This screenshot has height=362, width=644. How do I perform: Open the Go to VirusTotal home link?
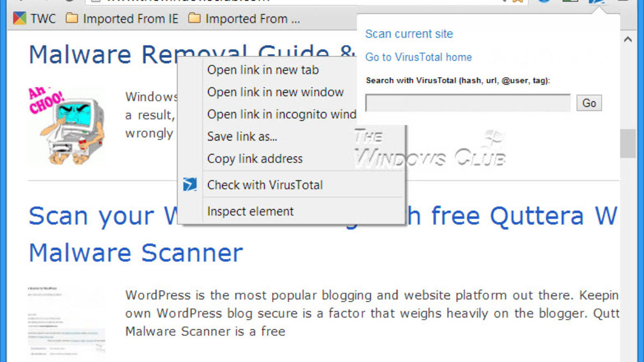click(419, 57)
